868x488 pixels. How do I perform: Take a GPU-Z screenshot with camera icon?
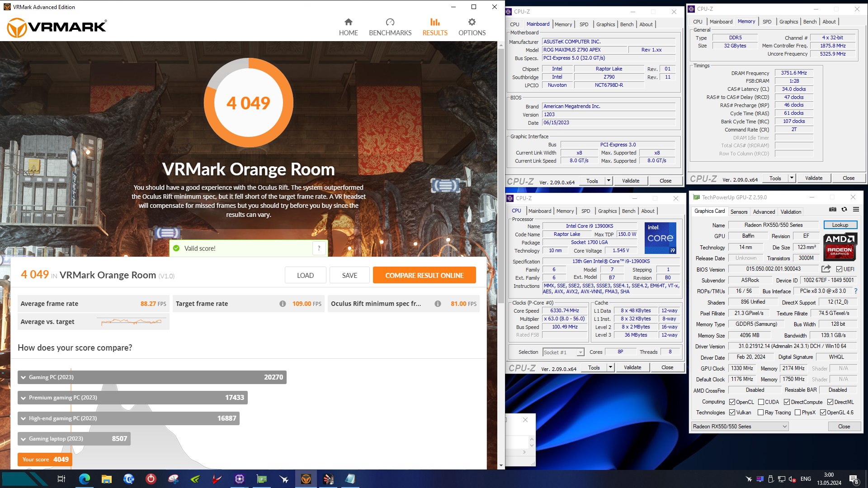pos(833,210)
